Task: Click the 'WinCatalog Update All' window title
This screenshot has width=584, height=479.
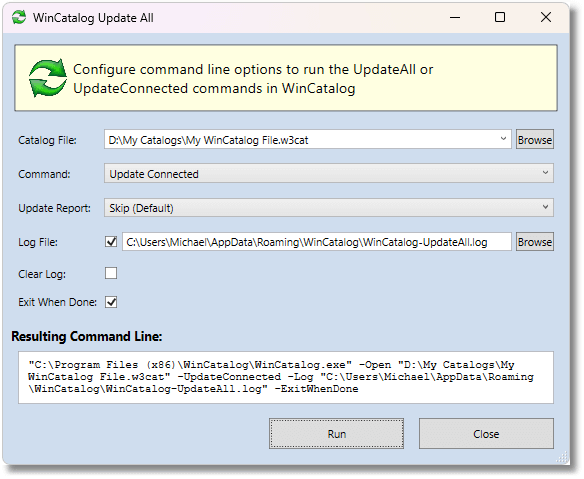Action: click(x=93, y=18)
